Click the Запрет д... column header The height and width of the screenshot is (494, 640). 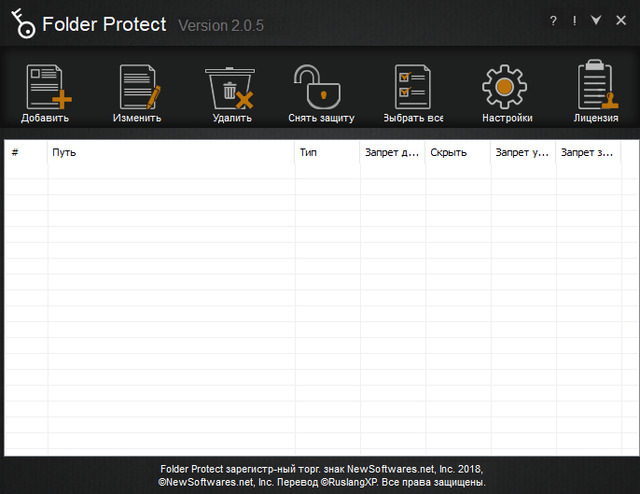coord(393,153)
